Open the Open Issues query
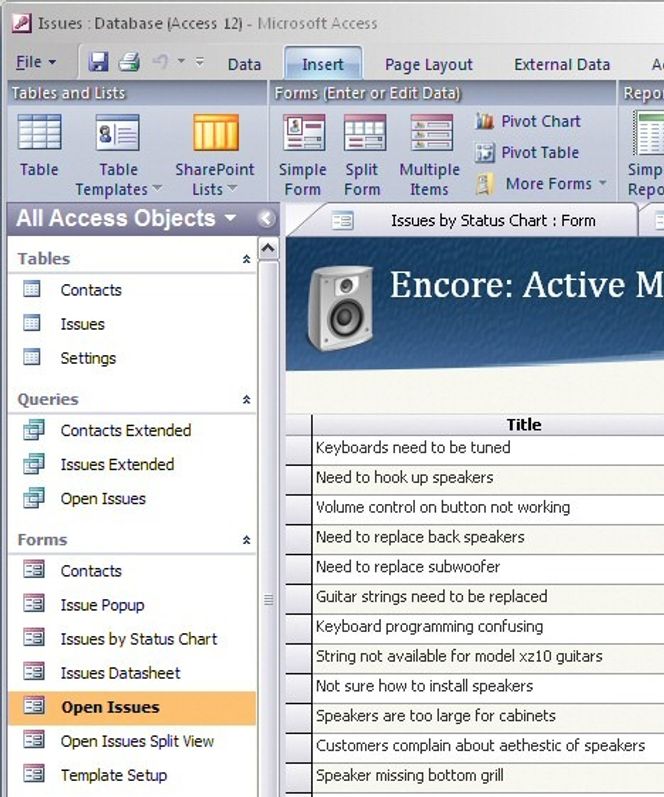Viewport: 664px width, 797px height. point(103,498)
